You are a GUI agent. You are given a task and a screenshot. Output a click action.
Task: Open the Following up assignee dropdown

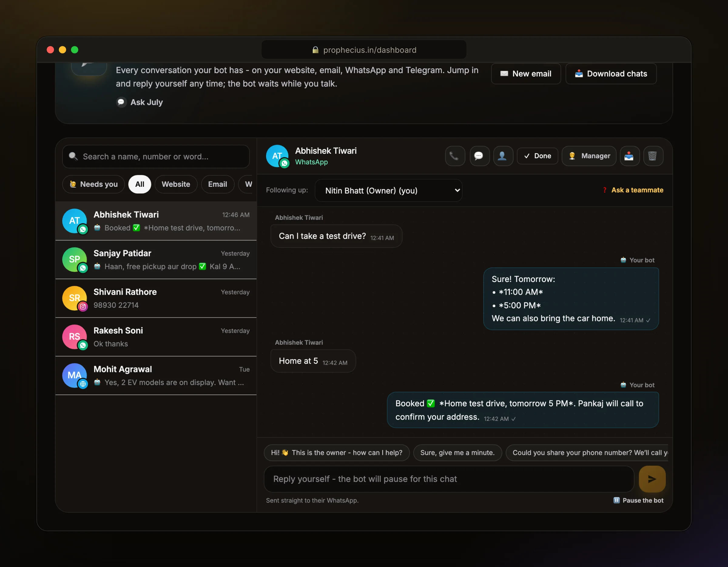pos(388,190)
